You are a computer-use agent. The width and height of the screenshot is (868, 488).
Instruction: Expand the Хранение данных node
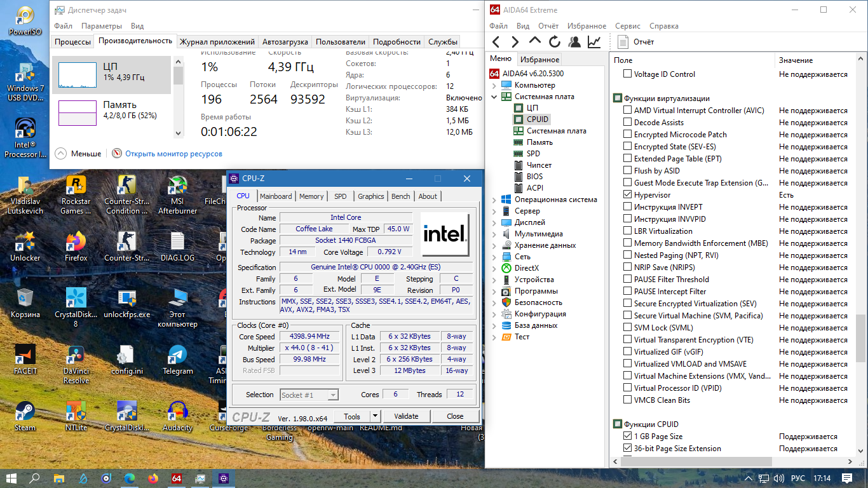pyautogui.click(x=494, y=245)
